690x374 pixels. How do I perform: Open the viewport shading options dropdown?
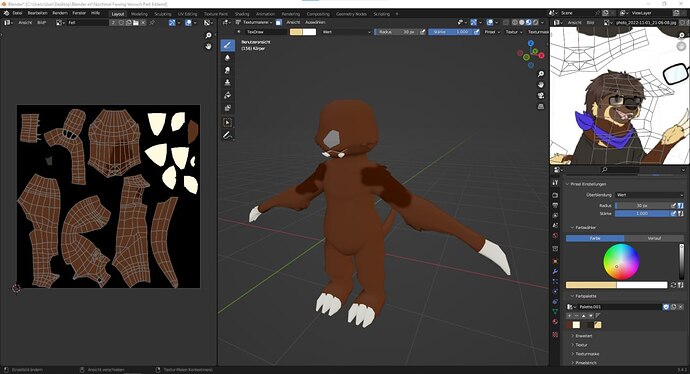coord(542,22)
